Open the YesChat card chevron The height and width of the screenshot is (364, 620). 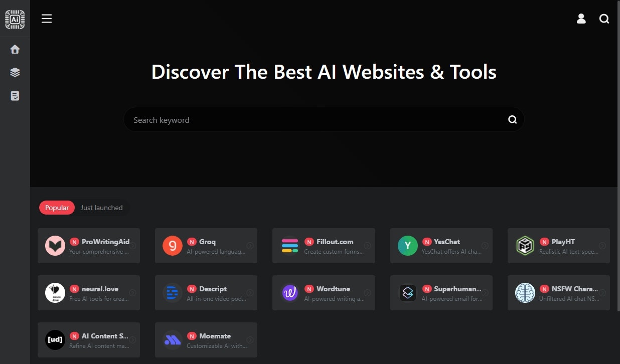tap(485, 245)
